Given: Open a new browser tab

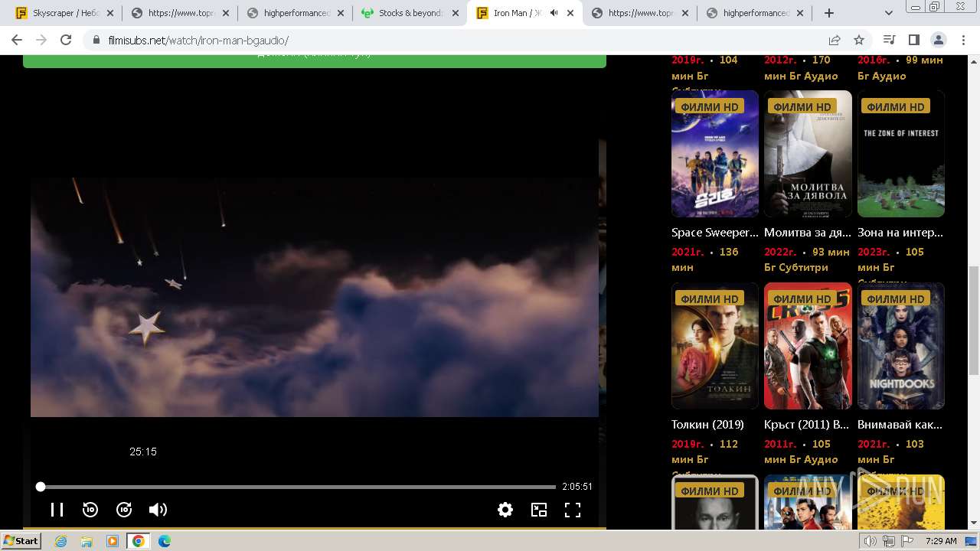Looking at the screenshot, I should pos(829,13).
